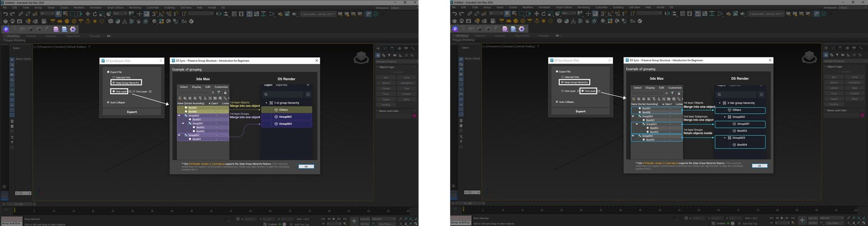Open File menu in left 3ds Max window
The width and height of the screenshot is (868, 226).
click(5, 8)
